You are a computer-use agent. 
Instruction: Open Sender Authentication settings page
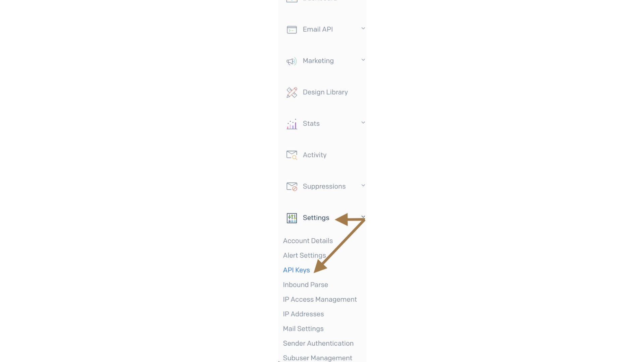click(x=318, y=344)
